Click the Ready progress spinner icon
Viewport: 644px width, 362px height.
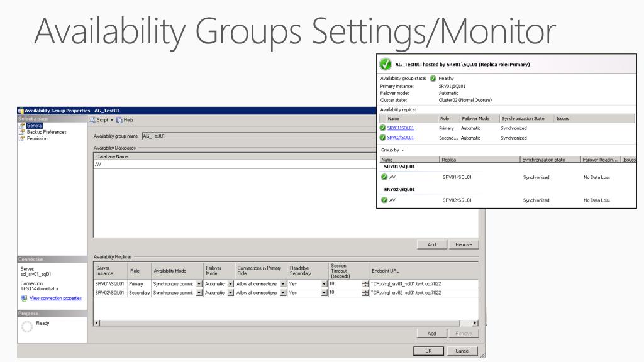[x=26, y=327]
